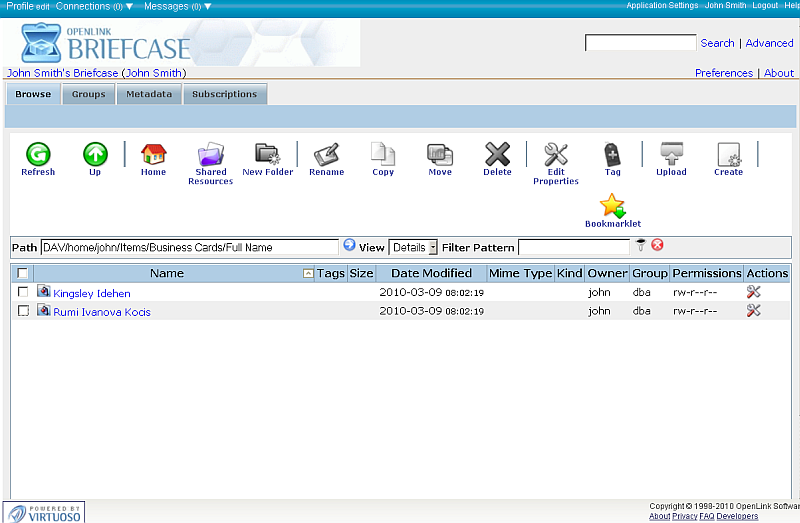Click the Bookmarklet star icon

click(612, 206)
